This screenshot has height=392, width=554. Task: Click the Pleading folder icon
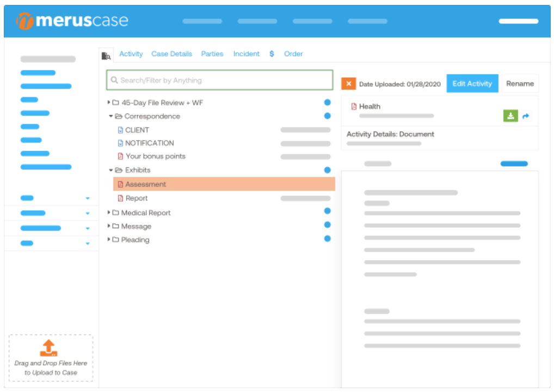[x=115, y=239]
